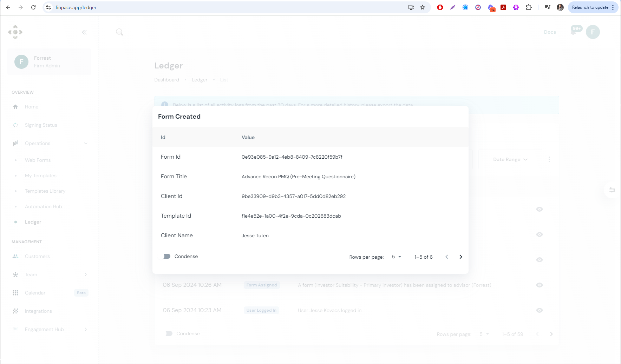
Task: Open the magenta swirl extension icon
Action: tap(516, 7)
